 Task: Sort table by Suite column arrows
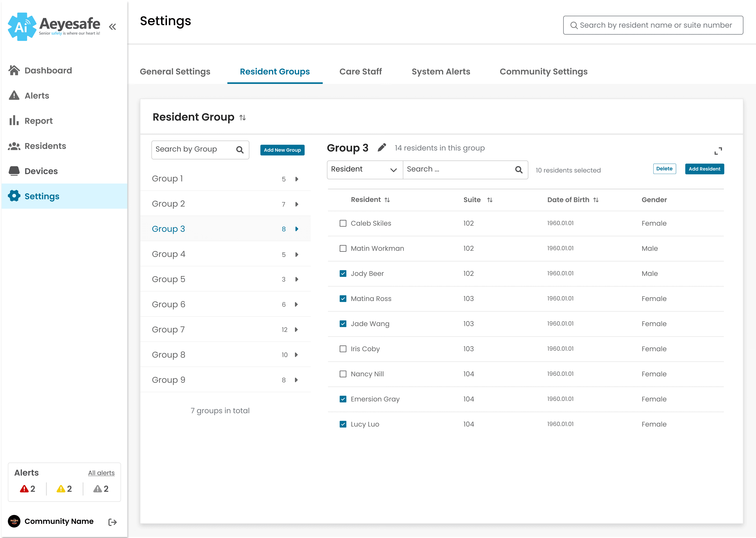pos(490,200)
